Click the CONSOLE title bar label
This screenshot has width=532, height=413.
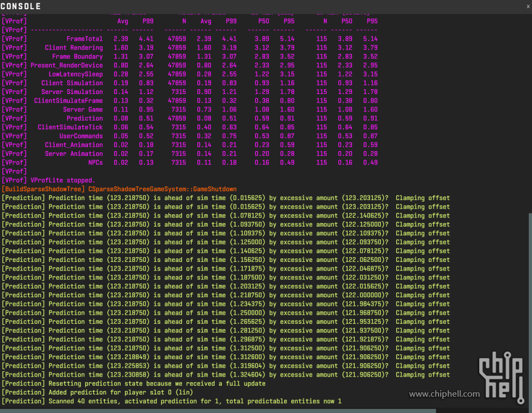tap(21, 6)
